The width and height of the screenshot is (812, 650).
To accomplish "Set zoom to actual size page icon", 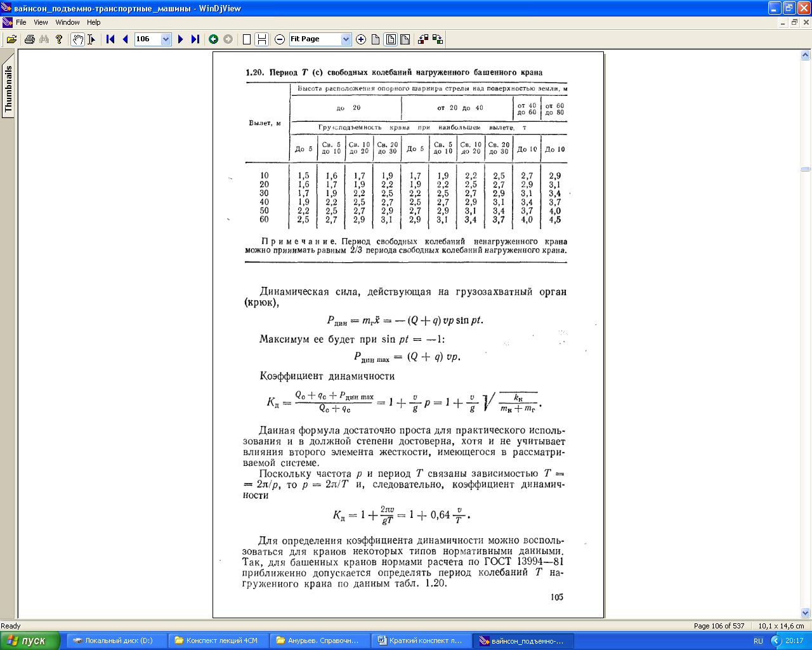I will [x=376, y=39].
